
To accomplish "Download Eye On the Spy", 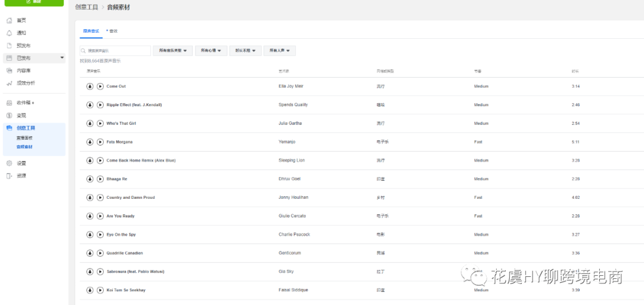I will click(x=90, y=235).
